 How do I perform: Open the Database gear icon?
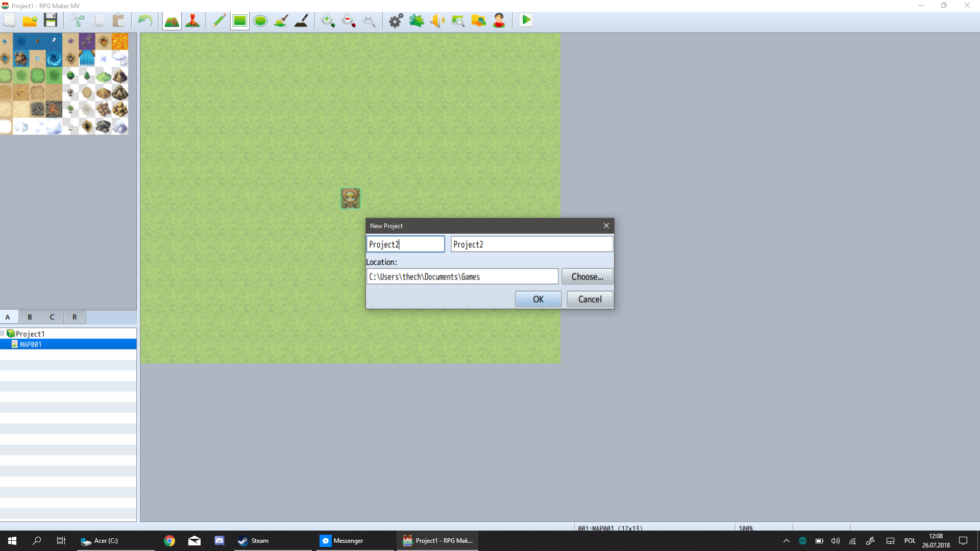tap(396, 21)
